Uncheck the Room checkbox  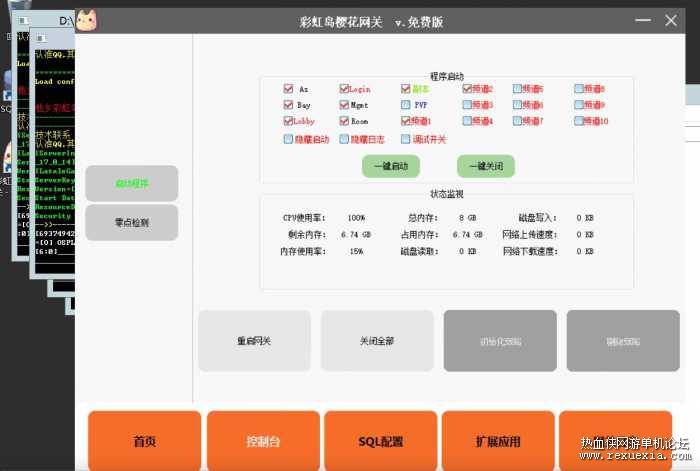pos(344,121)
